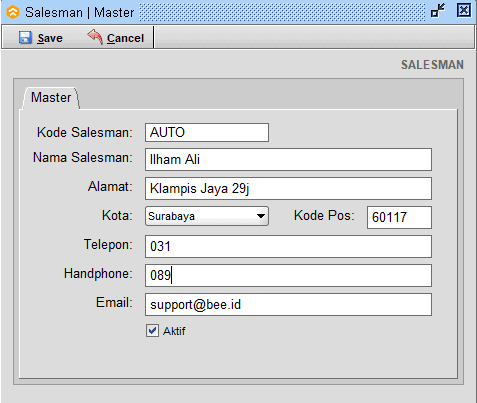Click the detach window icon in title bar
The image size is (477, 403).
[x=438, y=11]
